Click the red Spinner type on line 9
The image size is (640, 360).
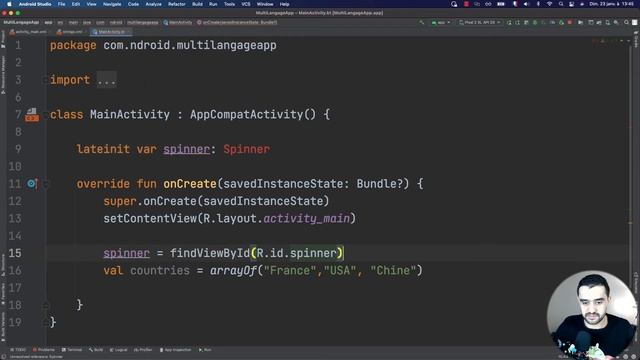point(247,149)
